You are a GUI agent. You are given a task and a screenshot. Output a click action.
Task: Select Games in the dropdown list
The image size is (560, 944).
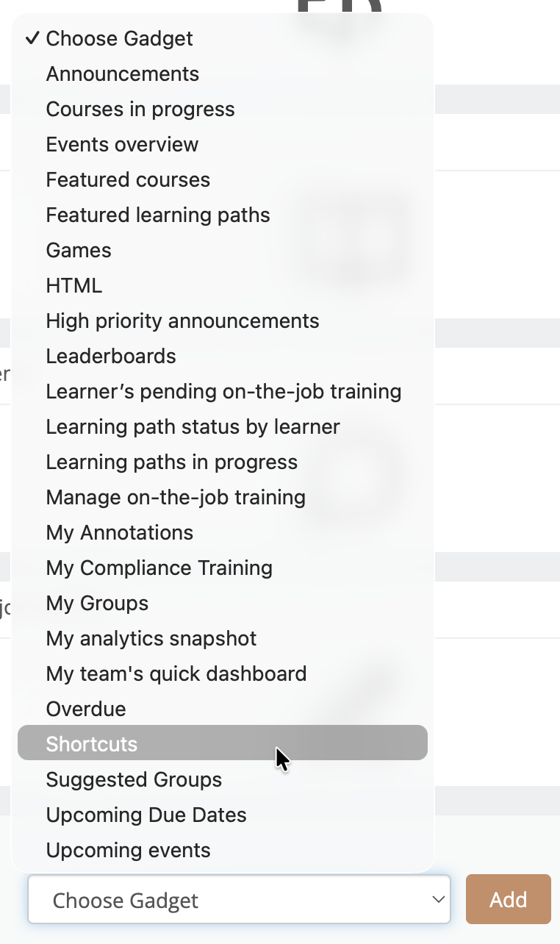tap(79, 251)
